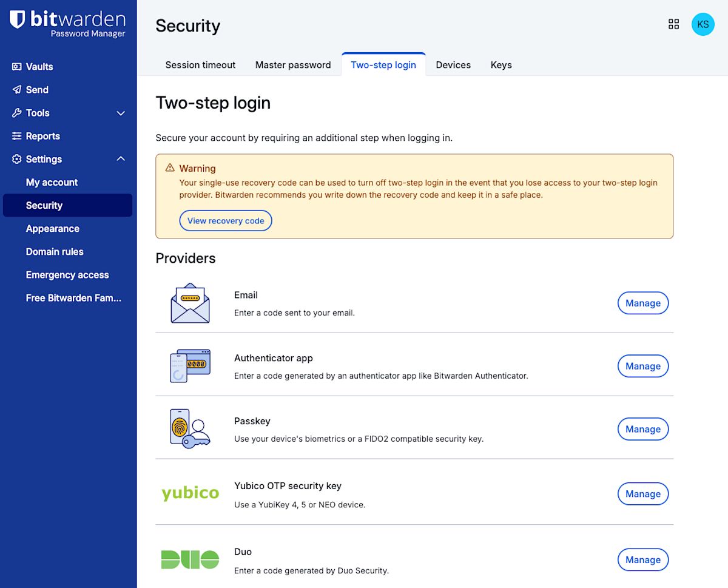728x588 pixels.
Task: Open the product switcher grid icon
Action: click(673, 24)
